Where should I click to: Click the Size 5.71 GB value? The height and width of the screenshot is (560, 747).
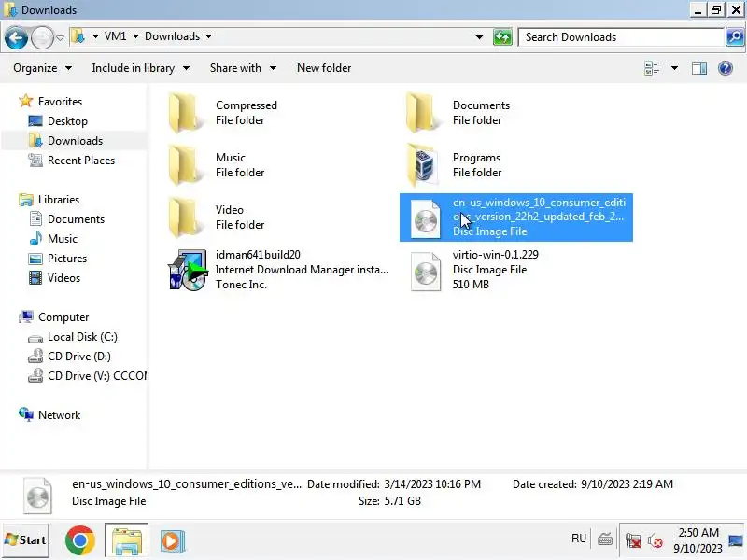pyautogui.click(x=402, y=501)
